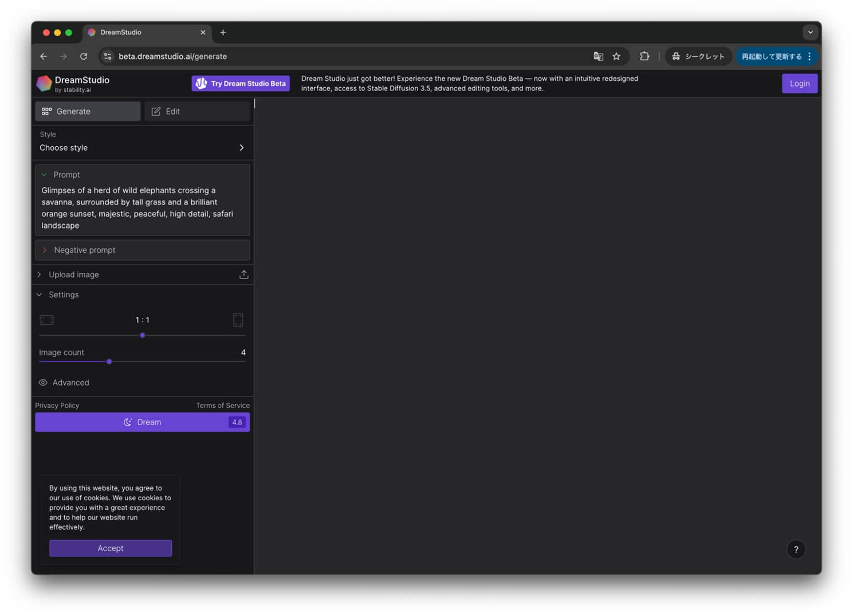Viewport: 853px width, 616px height.
Task: Open the Choose style selector
Action: pyautogui.click(x=142, y=142)
